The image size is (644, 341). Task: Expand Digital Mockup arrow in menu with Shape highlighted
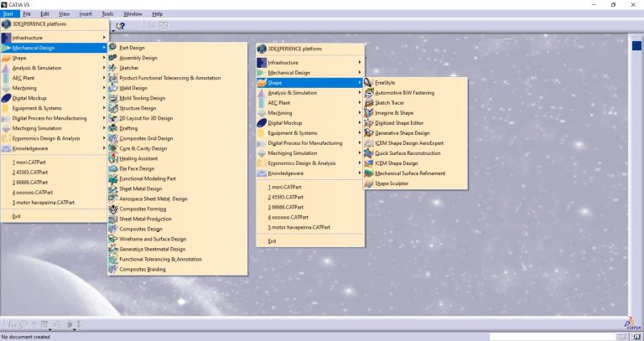coord(360,122)
